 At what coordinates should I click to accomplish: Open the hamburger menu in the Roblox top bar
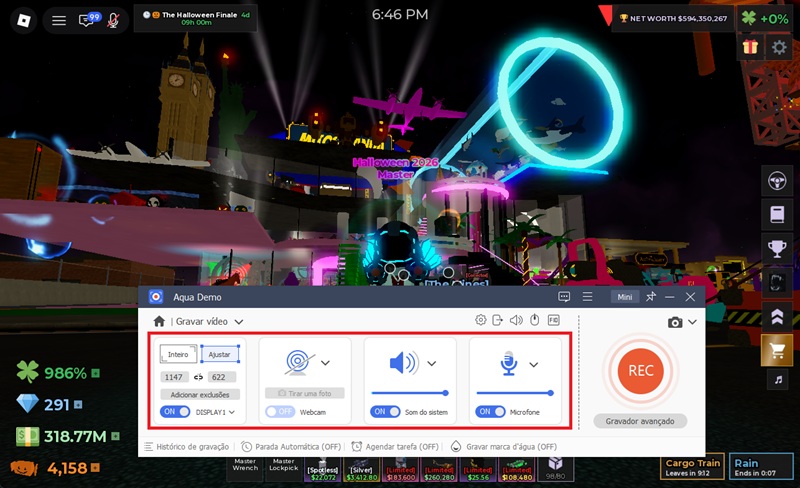click(x=59, y=20)
